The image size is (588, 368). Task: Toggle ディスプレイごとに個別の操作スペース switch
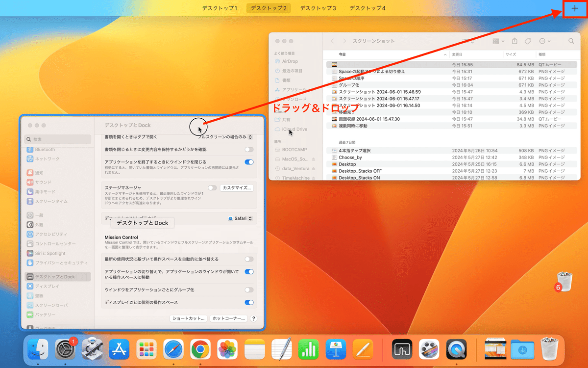click(x=249, y=303)
